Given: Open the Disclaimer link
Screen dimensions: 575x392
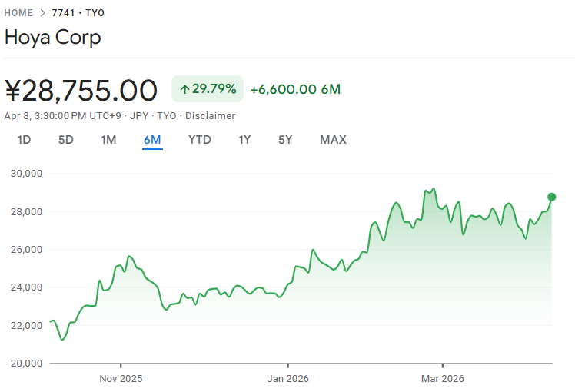Looking at the screenshot, I should point(210,115).
